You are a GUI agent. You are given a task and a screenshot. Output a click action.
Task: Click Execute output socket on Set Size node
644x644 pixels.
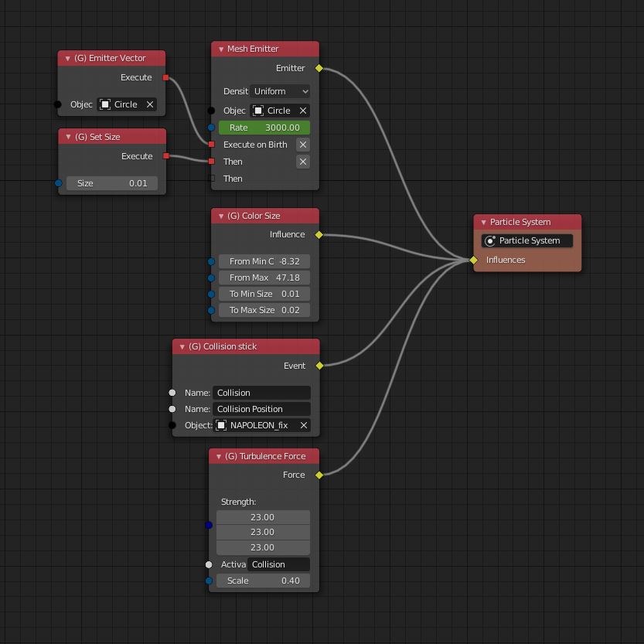(166, 155)
